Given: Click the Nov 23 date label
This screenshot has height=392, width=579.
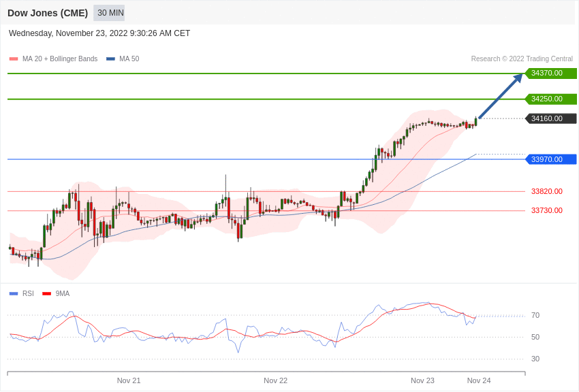Looking at the screenshot, I should click(x=422, y=380).
